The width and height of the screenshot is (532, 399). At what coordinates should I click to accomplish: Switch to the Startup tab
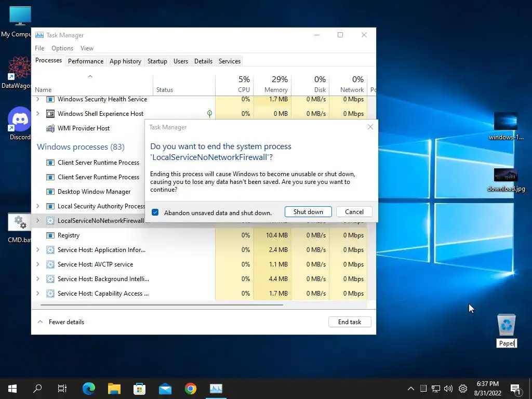[157, 61]
